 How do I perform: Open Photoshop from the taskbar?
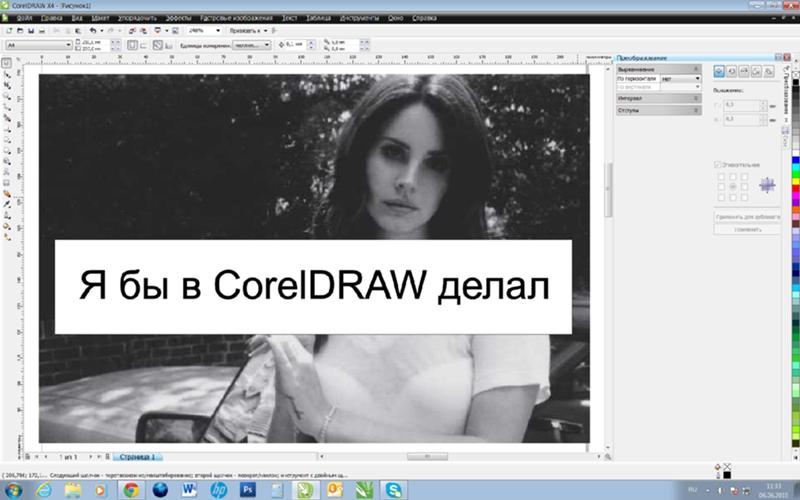pos(248,490)
